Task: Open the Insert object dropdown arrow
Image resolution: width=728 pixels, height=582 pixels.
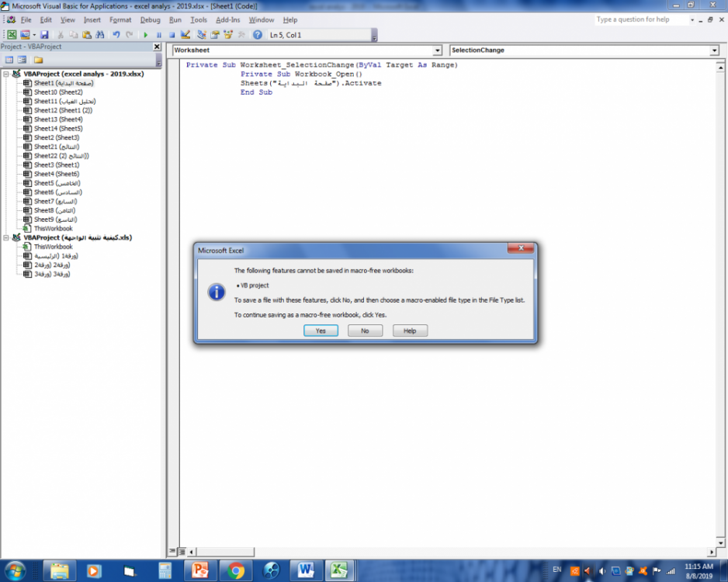Action: [34, 35]
